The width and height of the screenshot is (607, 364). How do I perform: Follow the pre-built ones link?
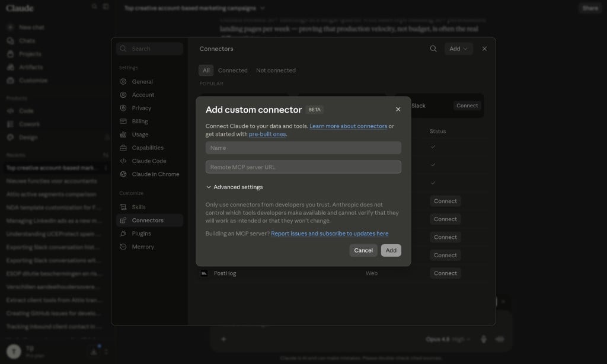pos(267,134)
